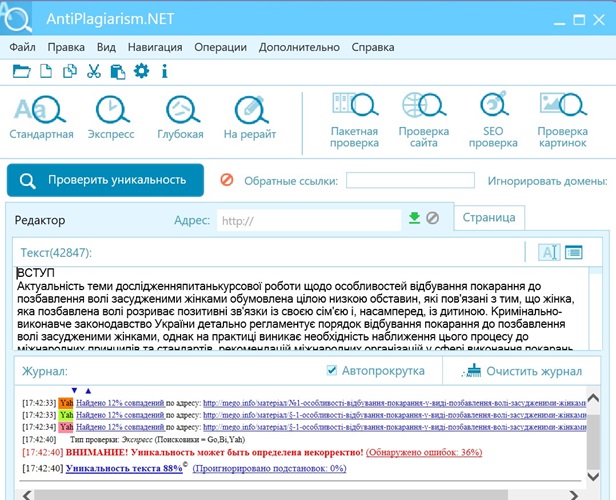Select the Экспресс check mode

click(x=111, y=117)
